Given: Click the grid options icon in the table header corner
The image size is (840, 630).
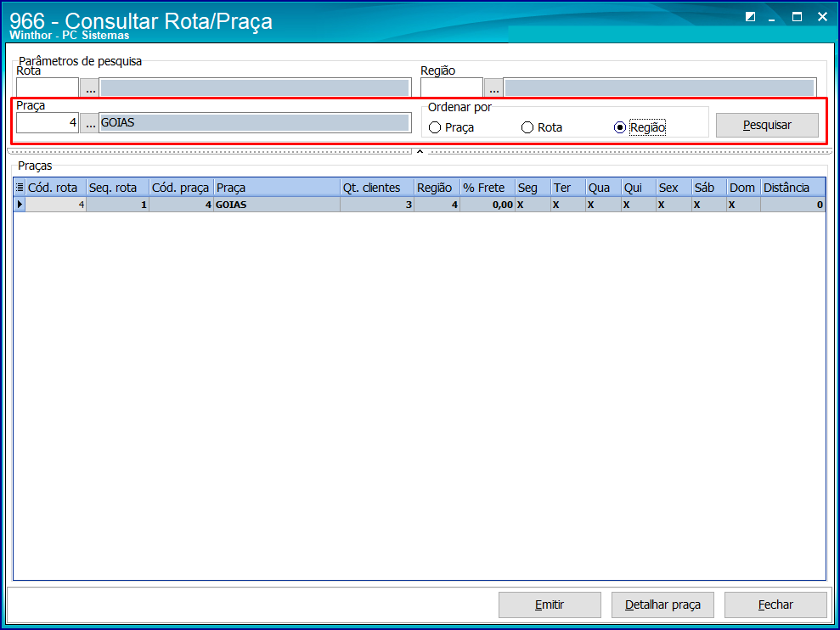Looking at the screenshot, I should click(20, 188).
